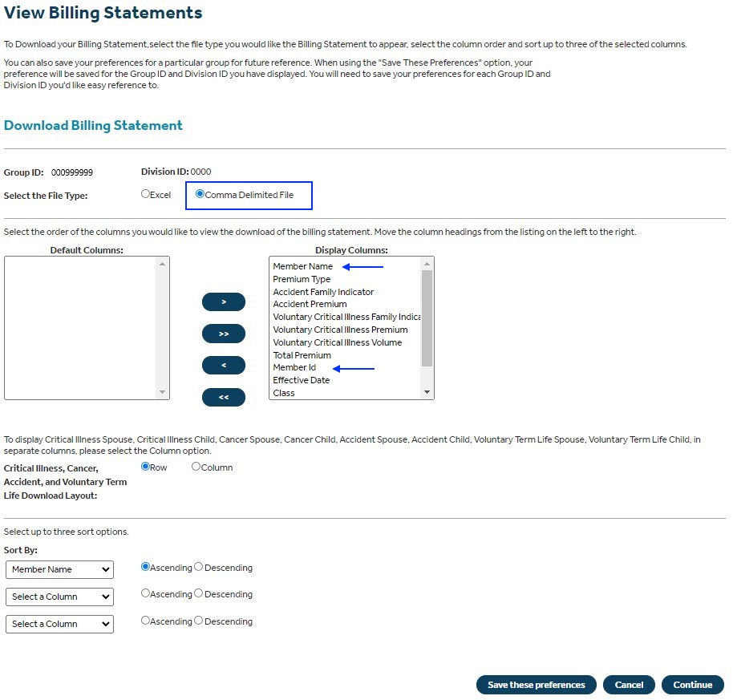Choose Row download layout option
Image resolution: width=733 pixels, height=700 pixels.
click(145, 467)
